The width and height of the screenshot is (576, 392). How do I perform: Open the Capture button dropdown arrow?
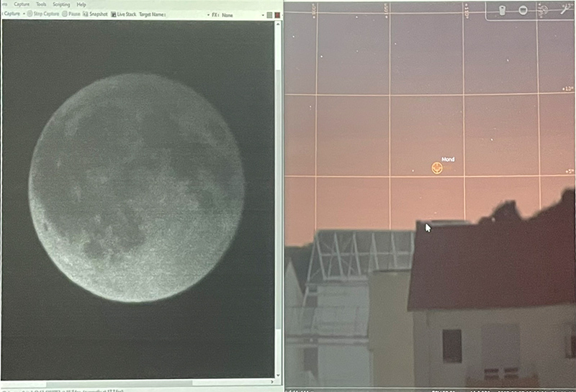point(22,14)
